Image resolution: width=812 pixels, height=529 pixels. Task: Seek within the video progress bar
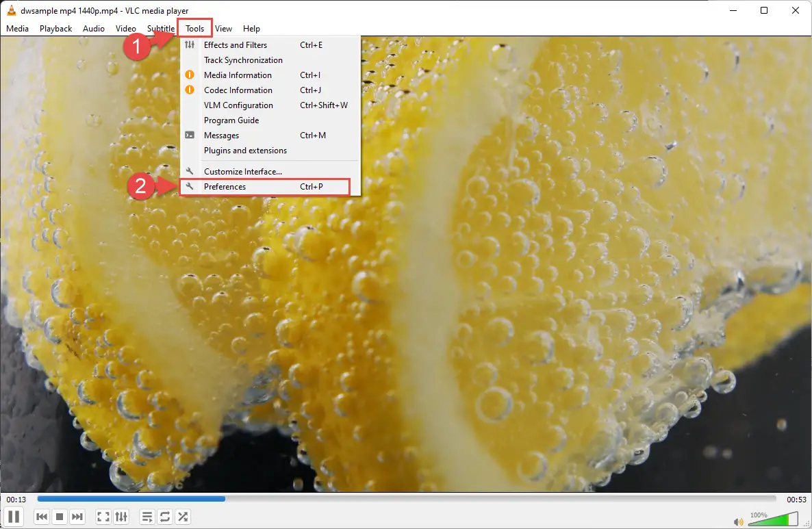[407, 499]
